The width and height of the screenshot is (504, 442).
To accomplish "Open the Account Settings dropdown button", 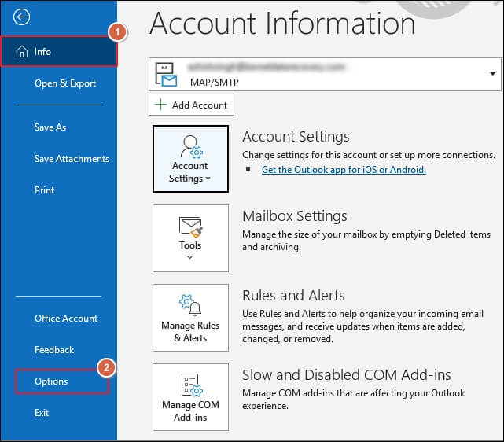I will point(190,159).
